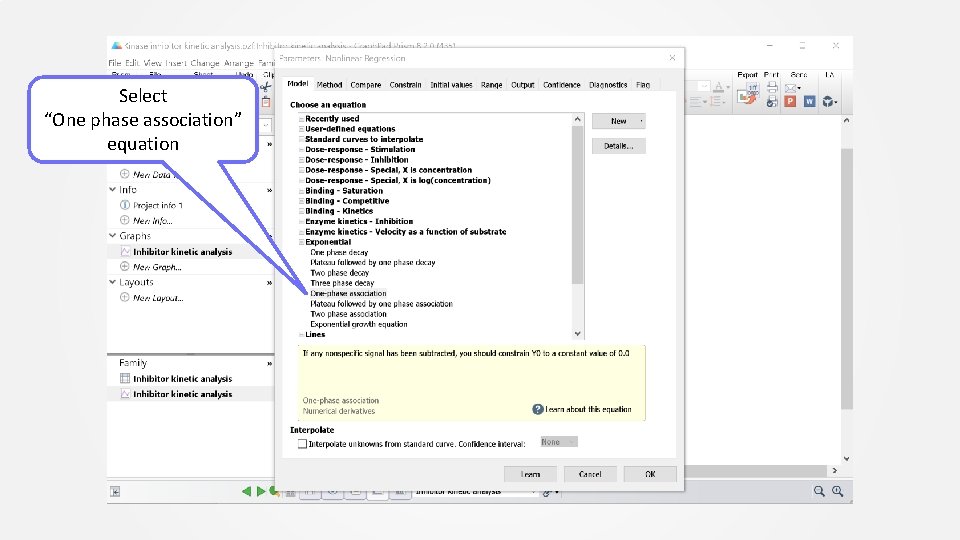This screenshot has width=960, height=540.
Task: Select 'Plateau followed by one phase association'
Action: tap(381, 304)
